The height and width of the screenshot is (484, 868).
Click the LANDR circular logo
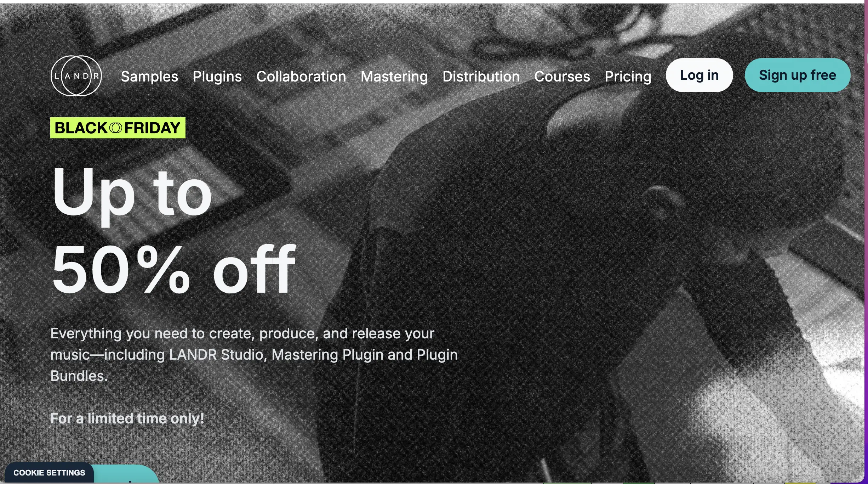[76, 75]
